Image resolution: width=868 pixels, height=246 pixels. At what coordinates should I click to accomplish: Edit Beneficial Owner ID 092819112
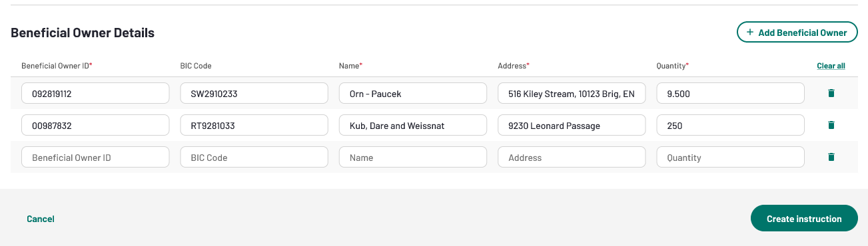[95, 93]
